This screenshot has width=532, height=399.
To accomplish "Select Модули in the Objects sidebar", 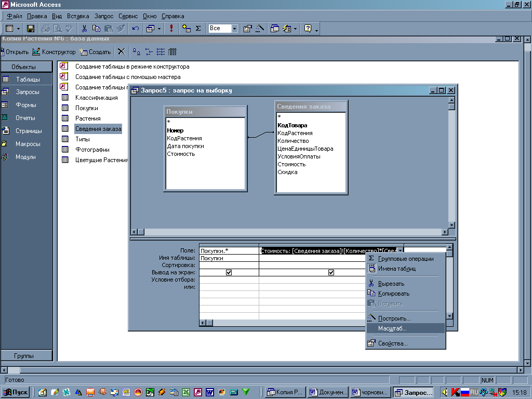I will [x=26, y=157].
